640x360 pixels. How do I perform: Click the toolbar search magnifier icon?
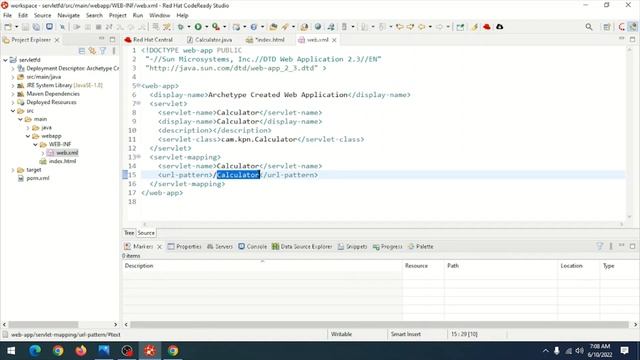pyautogui.click(x=589, y=27)
